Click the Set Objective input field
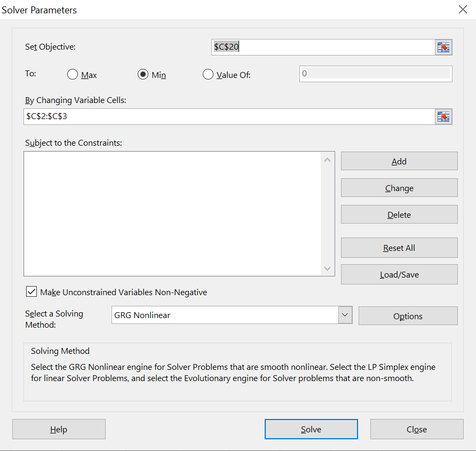The image size is (476, 451). tap(323, 47)
